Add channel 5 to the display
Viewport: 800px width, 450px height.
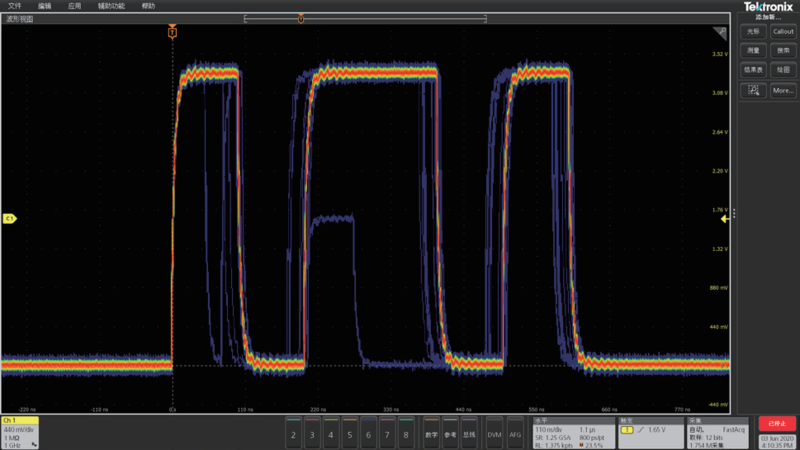349,435
